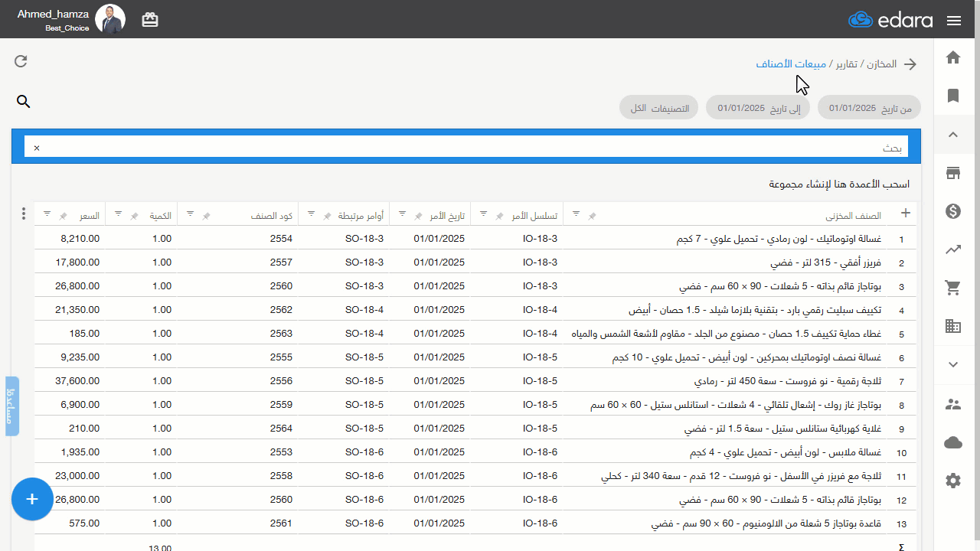Open the trending chart sidebar icon
This screenshot has height=551, width=980.
(953, 249)
